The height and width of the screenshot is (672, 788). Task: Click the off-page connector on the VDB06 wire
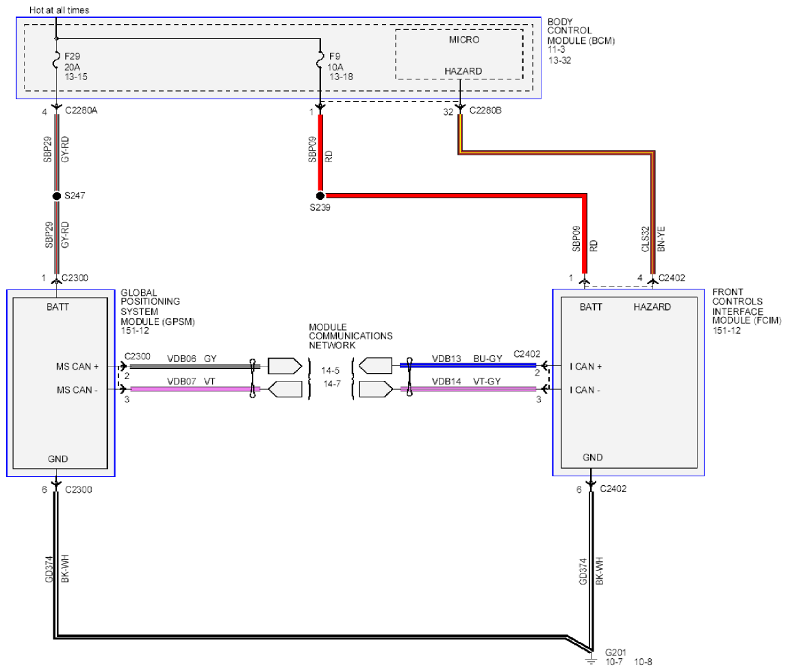click(x=284, y=366)
